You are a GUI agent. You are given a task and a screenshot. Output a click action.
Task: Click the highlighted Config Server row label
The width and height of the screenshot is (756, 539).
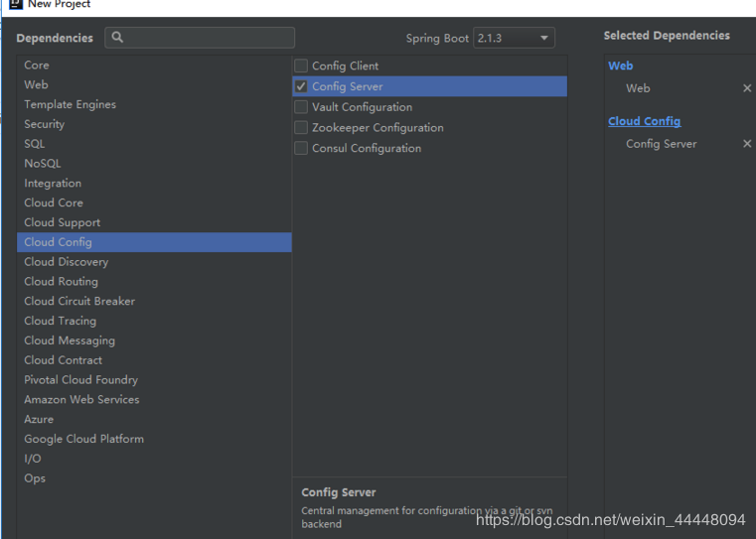tap(347, 86)
